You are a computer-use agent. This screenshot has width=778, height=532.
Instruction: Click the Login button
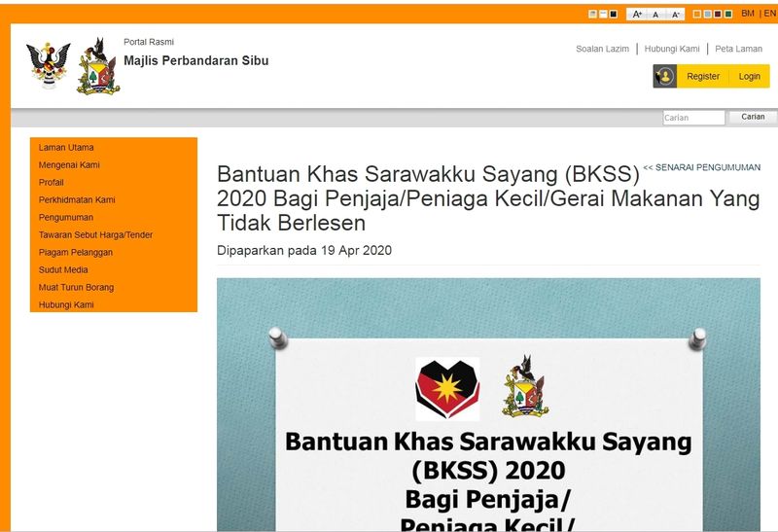(749, 77)
